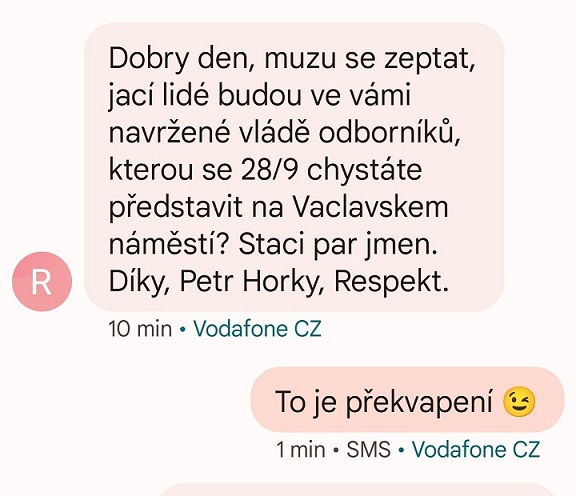Tap the word 'překvapení' in sent bubble

(x=419, y=403)
